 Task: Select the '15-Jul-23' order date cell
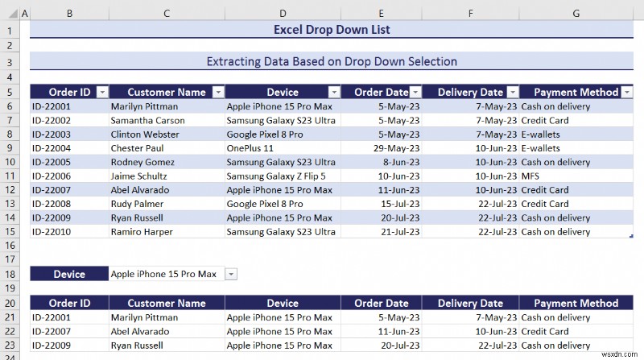click(x=381, y=204)
